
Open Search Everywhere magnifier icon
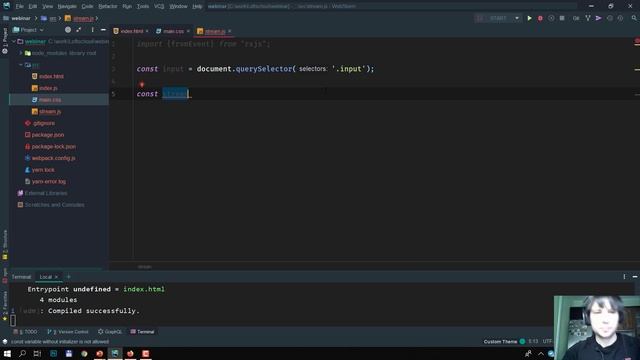[634, 18]
